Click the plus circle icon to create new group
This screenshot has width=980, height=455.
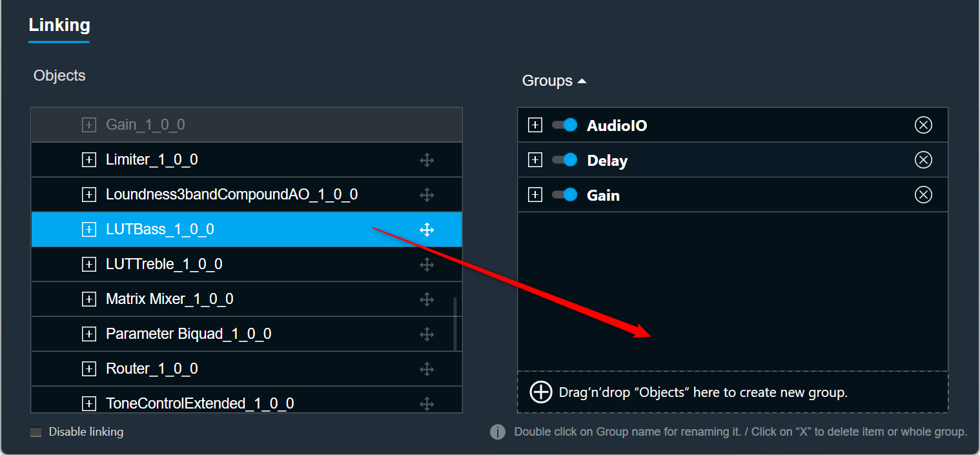541,392
